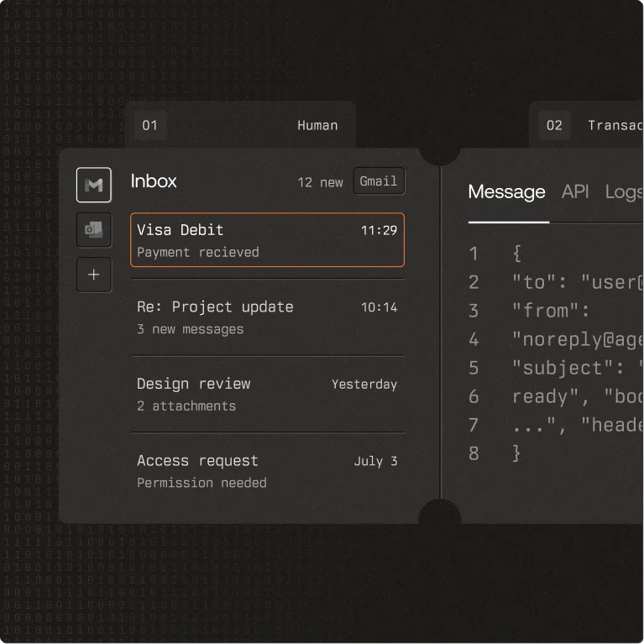
Task: Switch to the API tab
Action: tap(575, 191)
